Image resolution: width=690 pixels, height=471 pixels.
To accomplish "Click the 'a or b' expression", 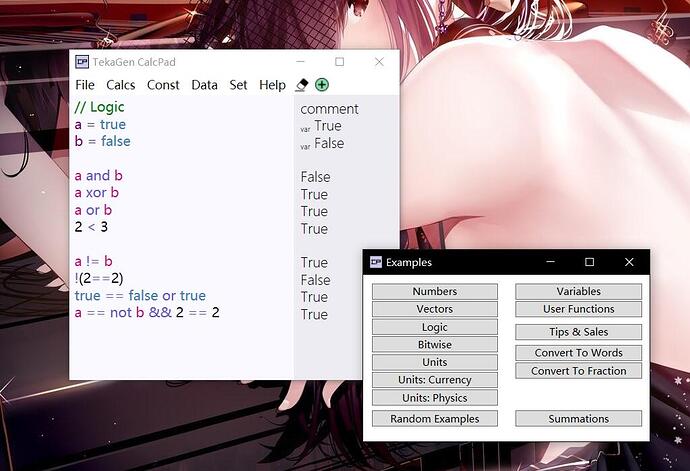I will tap(93, 210).
